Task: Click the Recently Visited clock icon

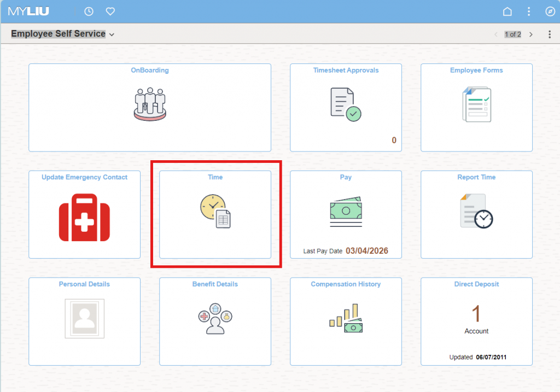Action: pyautogui.click(x=89, y=11)
